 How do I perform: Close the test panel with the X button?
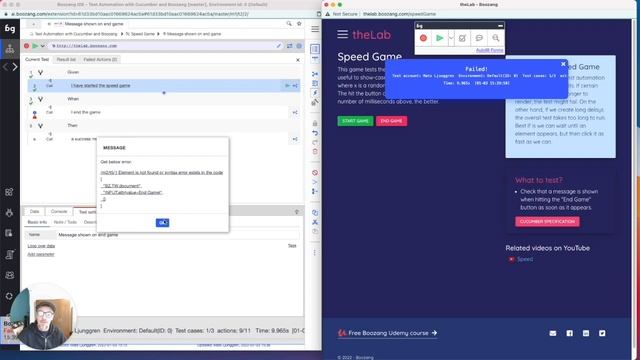tap(298, 60)
